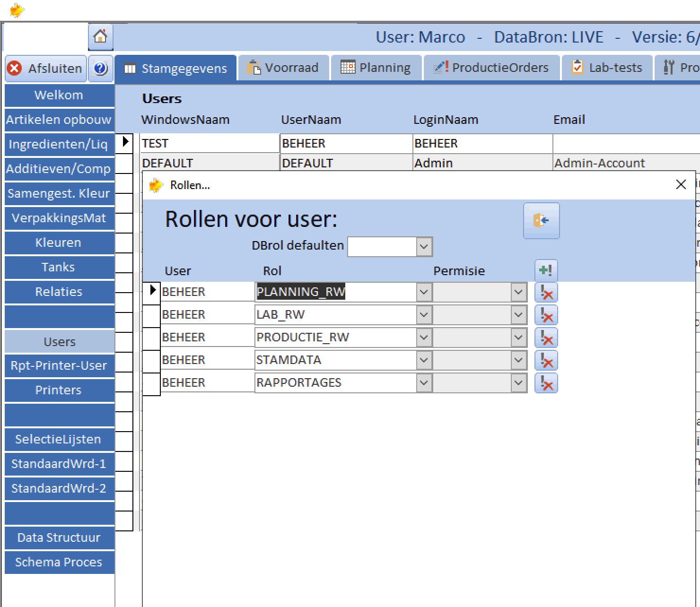This screenshot has height=607, width=700.
Task: Delete the STAMDATA role row
Action: pyautogui.click(x=546, y=360)
